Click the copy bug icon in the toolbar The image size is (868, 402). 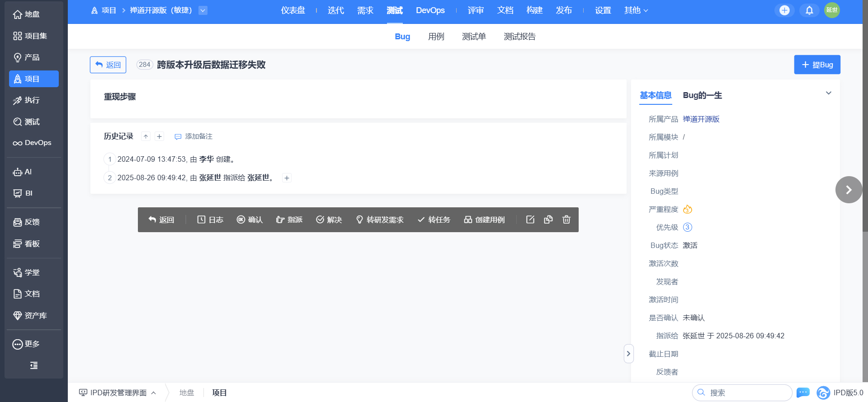[548, 220]
